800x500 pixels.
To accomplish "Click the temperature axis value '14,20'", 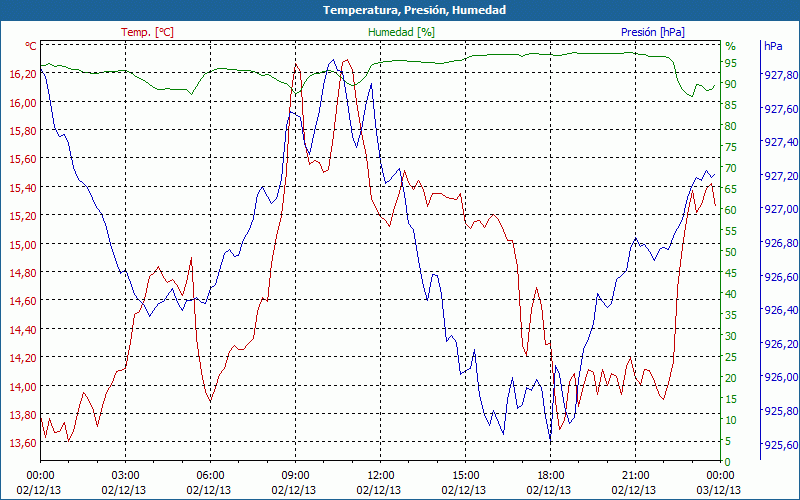I will pos(23,358).
